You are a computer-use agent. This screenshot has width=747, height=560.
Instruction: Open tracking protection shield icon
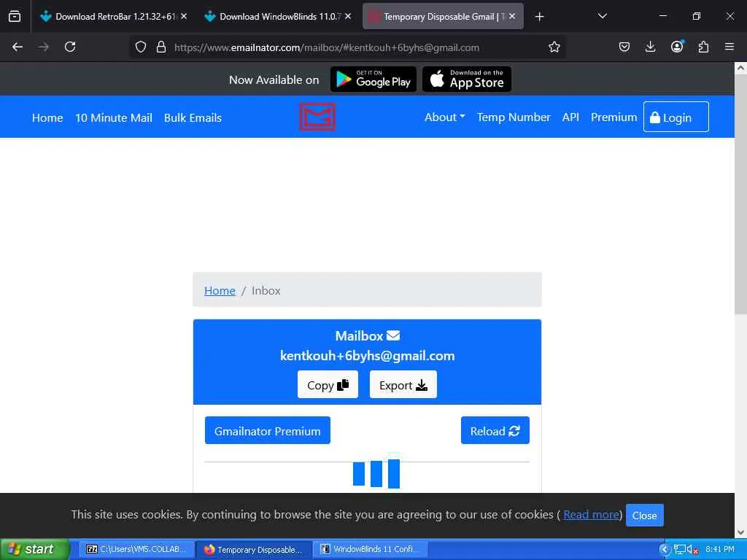click(x=141, y=47)
